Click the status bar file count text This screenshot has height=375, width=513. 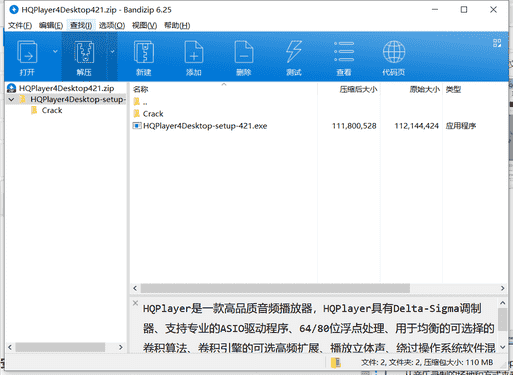click(427, 363)
